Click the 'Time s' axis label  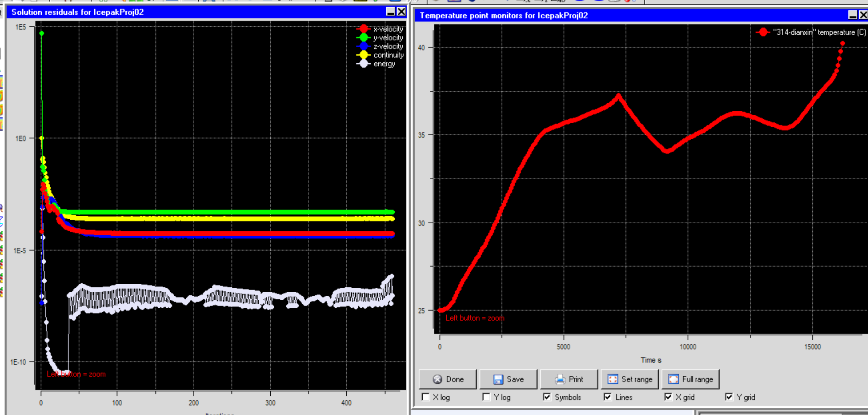pos(651,360)
